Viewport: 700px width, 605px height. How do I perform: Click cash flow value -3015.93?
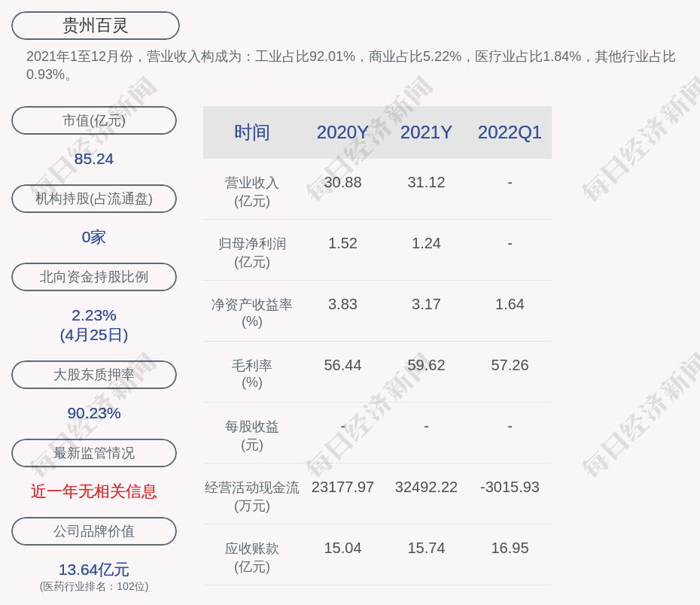pos(510,487)
